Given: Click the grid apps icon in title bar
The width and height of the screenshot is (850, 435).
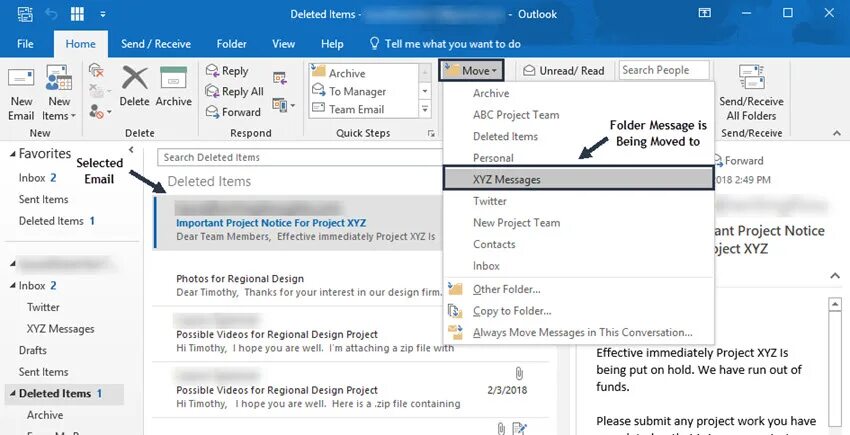Looking at the screenshot, I should 77,14.
